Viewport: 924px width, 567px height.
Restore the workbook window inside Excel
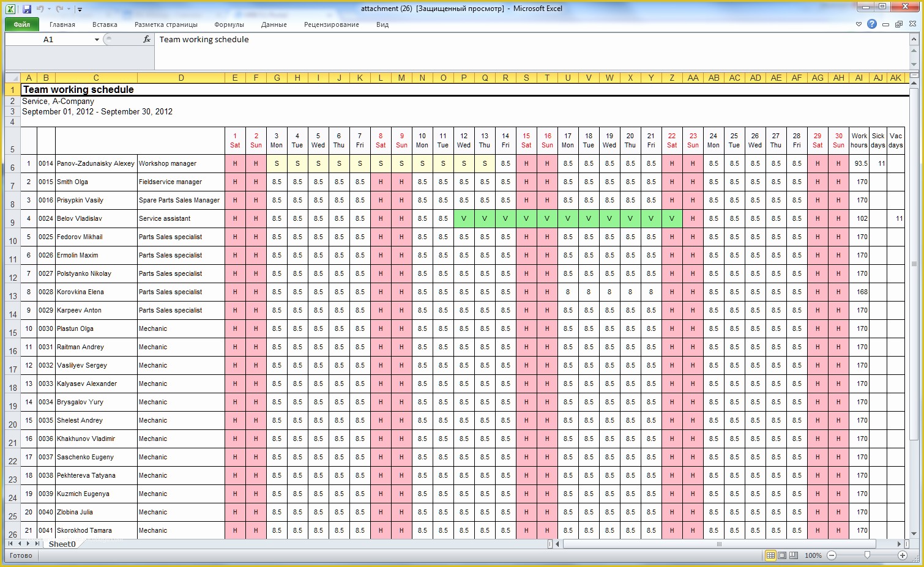898,24
